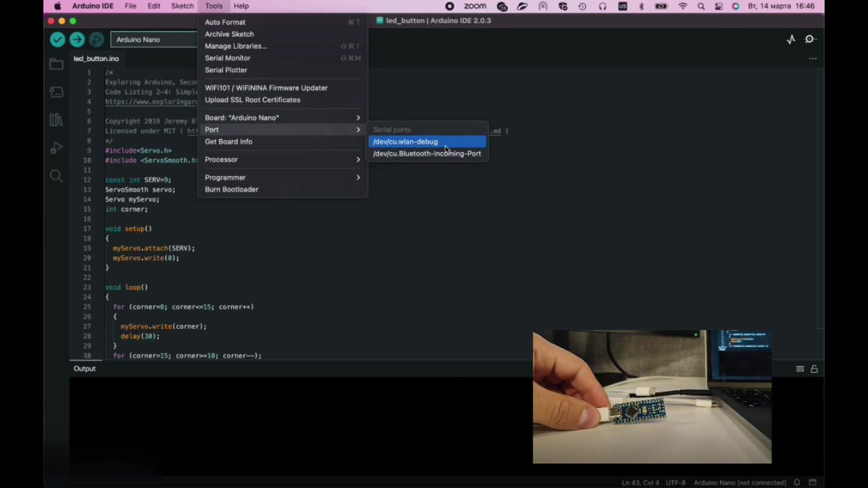Start the debugger from the toolbar
Image resolution: width=868 pixels, height=488 pixels.
pyautogui.click(x=97, y=40)
